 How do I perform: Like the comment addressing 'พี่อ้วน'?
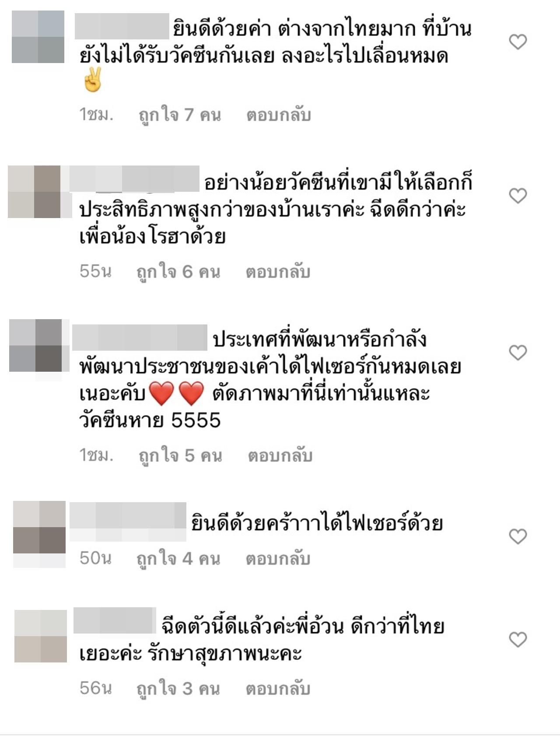tap(518, 640)
